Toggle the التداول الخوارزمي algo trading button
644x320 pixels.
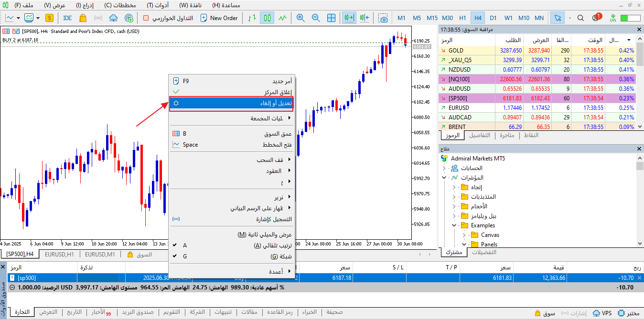pyautogui.click(x=168, y=18)
